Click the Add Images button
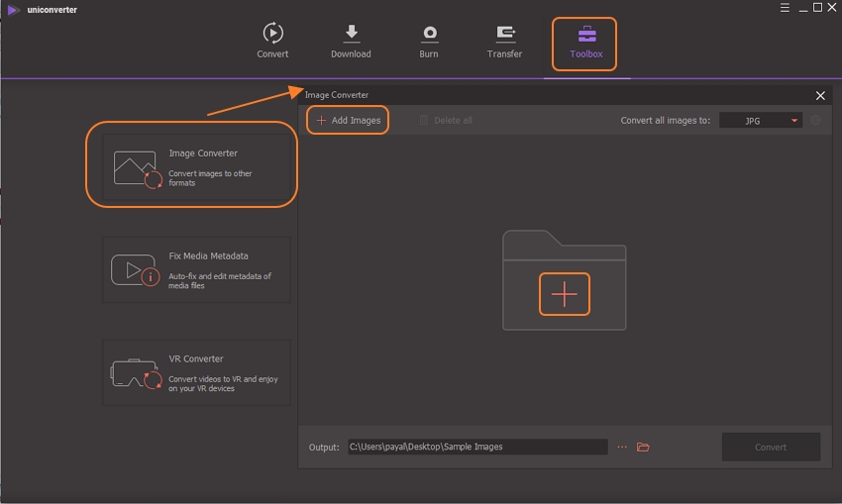 (348, 120)
